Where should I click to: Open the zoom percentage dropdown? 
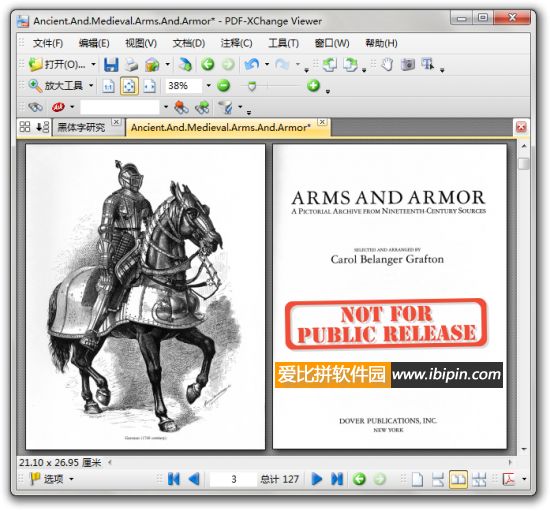(x=208, y=86)
